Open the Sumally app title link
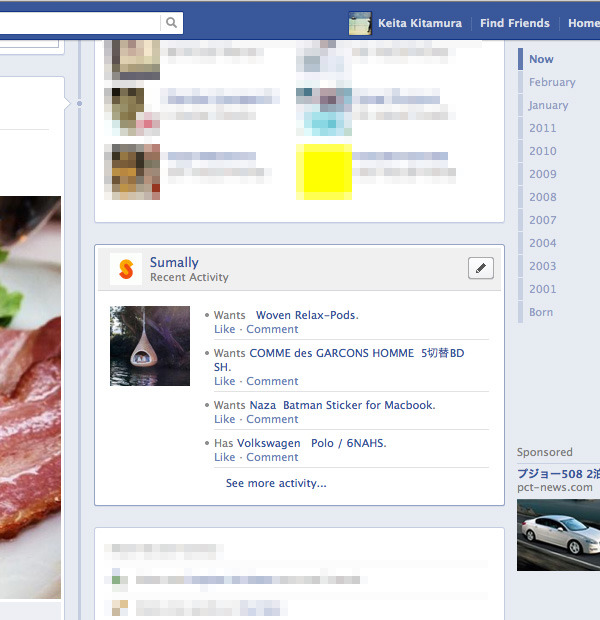The height and width of the screenshot is (620, 600). [x=174, y=262]
